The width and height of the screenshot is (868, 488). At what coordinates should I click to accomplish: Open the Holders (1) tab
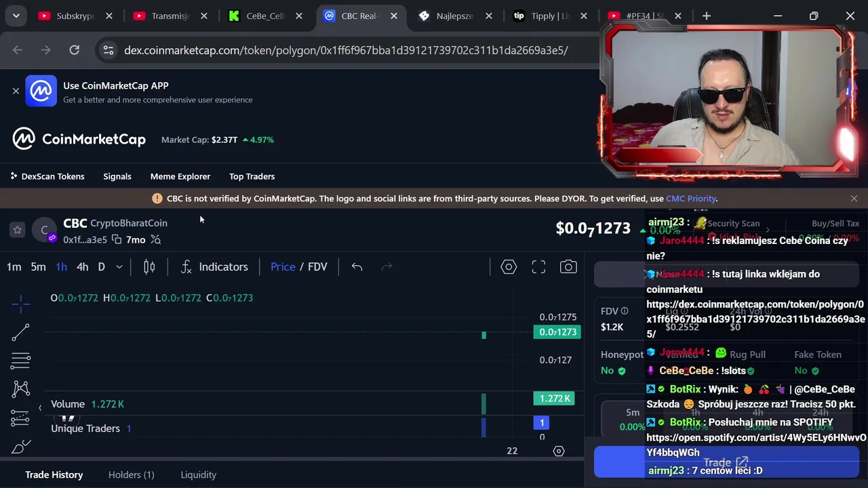[x=131, y=475]
